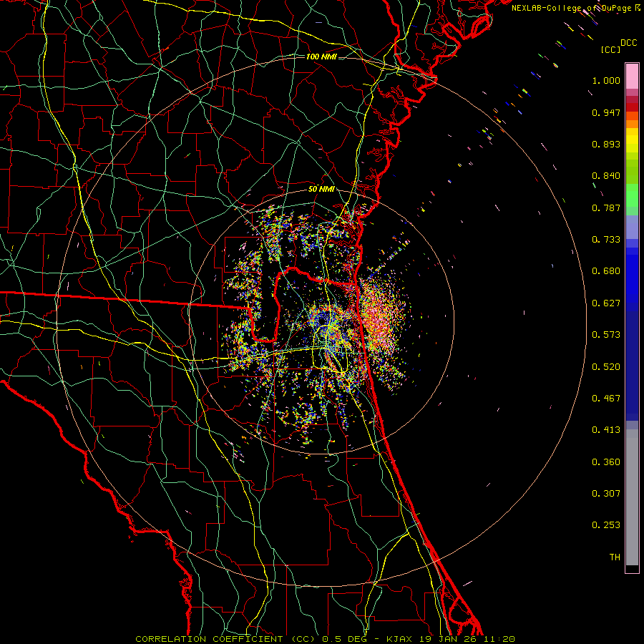Click the DCC product label

point(628,43)
